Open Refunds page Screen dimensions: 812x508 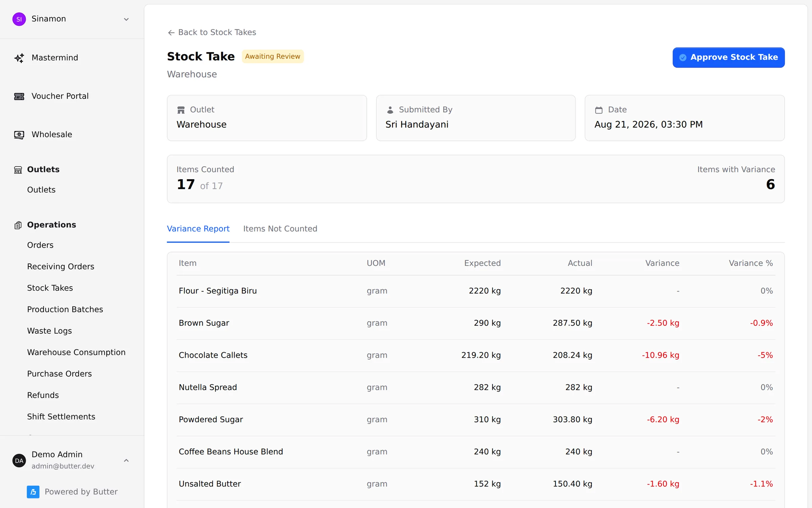tap(43, 395)
